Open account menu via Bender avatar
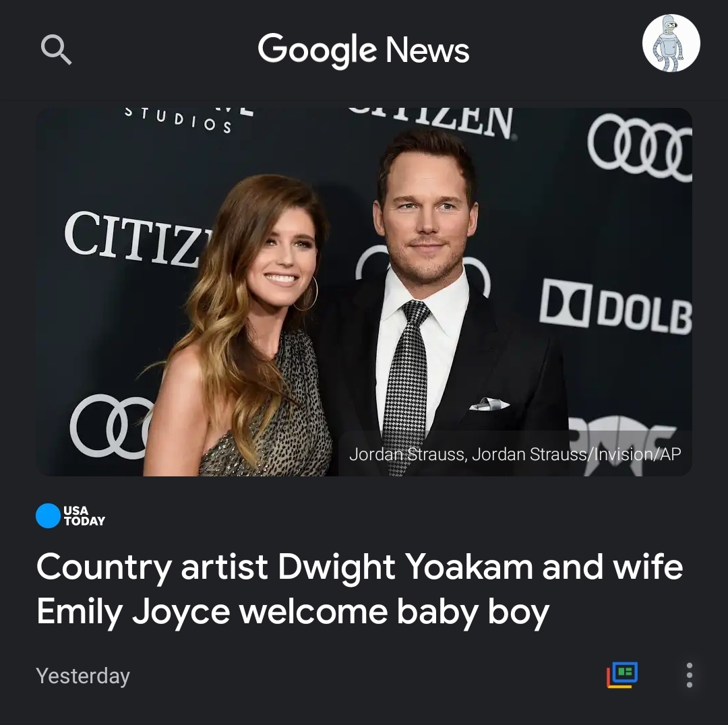 pyautogui.click(x=671, y=43)
